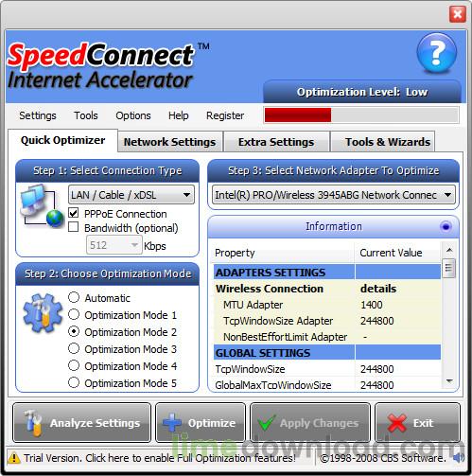Enable the Bandwidth (optional) checkbox
472x476 pixels.
[x=74, y=227]
